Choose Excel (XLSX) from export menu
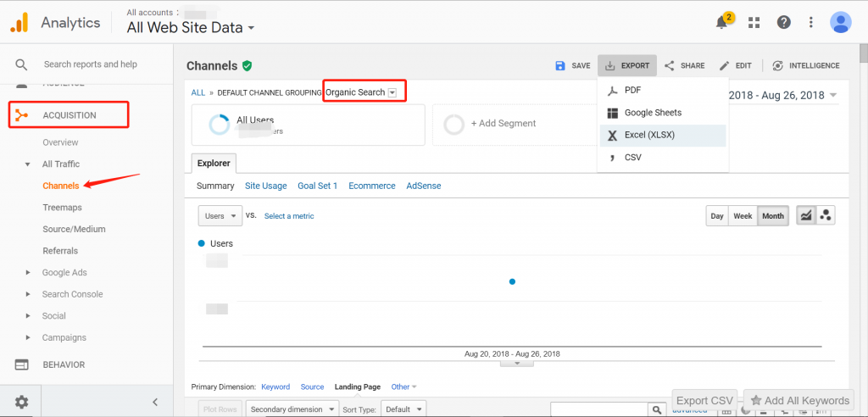Image resolution: width=868 pixels, height=417 pixels. click(x=649, y=135)
